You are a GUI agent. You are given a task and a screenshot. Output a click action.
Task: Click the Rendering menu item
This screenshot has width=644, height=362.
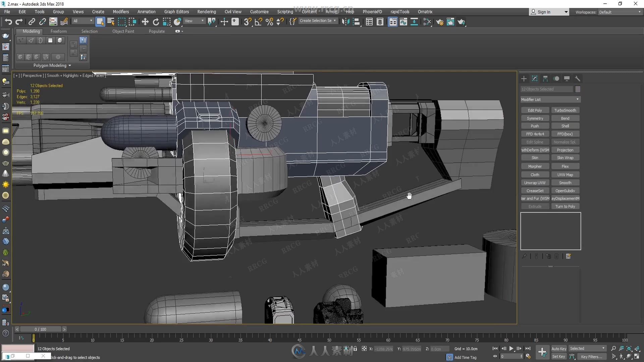pyautogui.click(x=206, y=11)
